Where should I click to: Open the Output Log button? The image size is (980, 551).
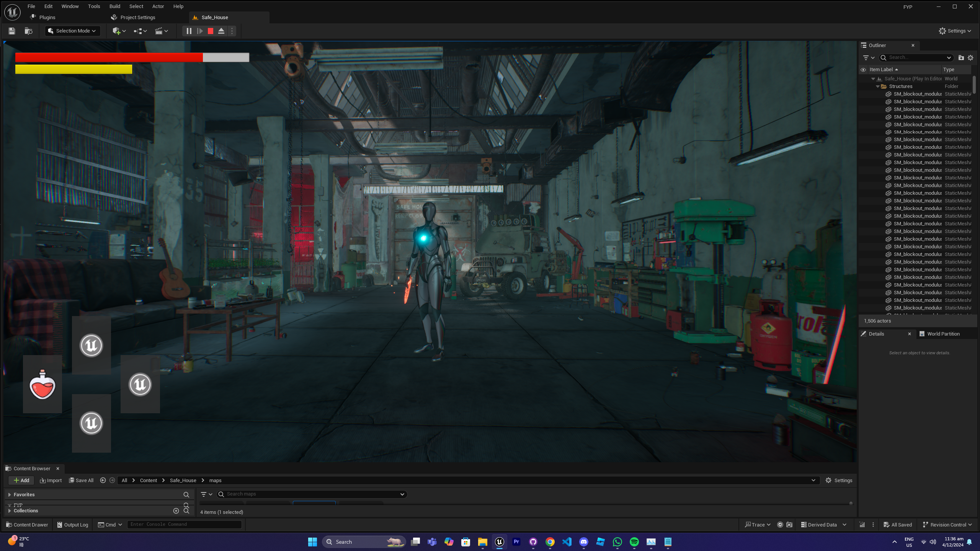click(73, 525)
